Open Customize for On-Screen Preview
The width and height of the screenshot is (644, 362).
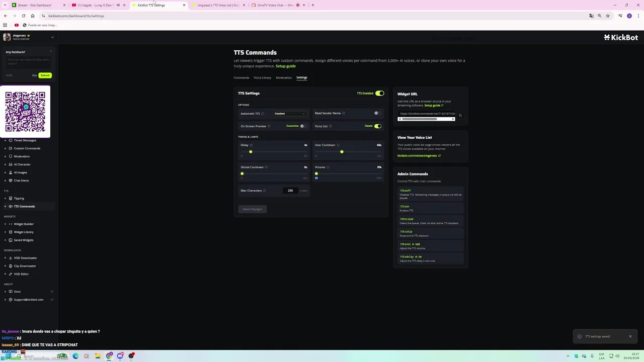(292, 126)
